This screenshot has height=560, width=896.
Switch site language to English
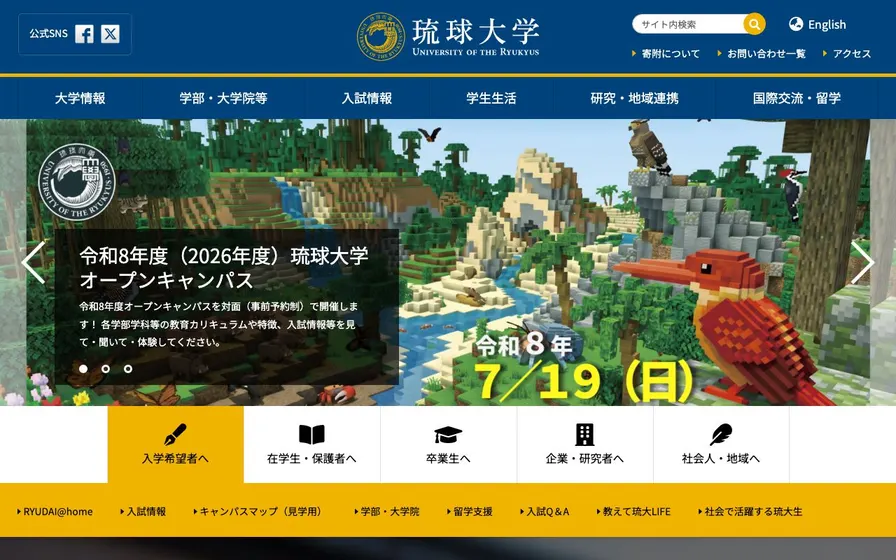[827, 25]
